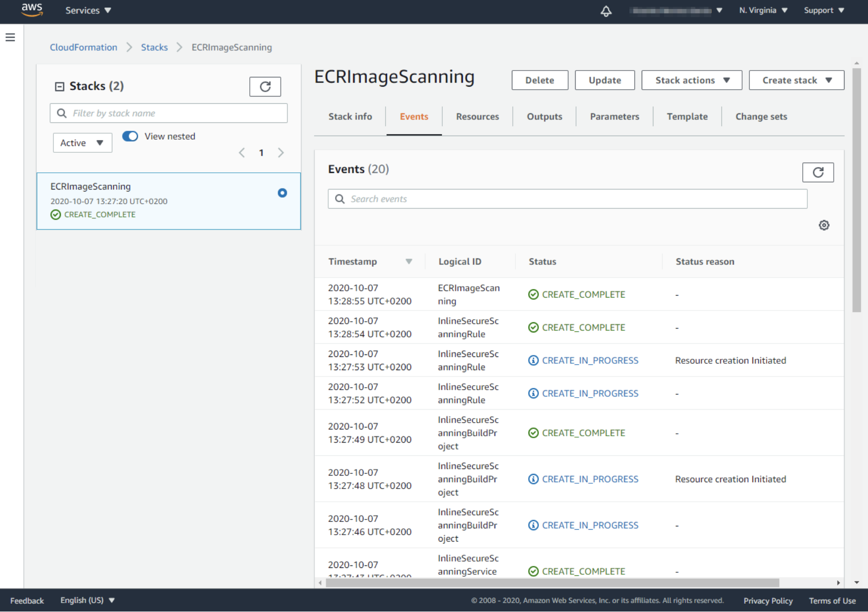This screenshot has width=868, height=612.
Task: Click the Delete button
Action: (540, 80)
